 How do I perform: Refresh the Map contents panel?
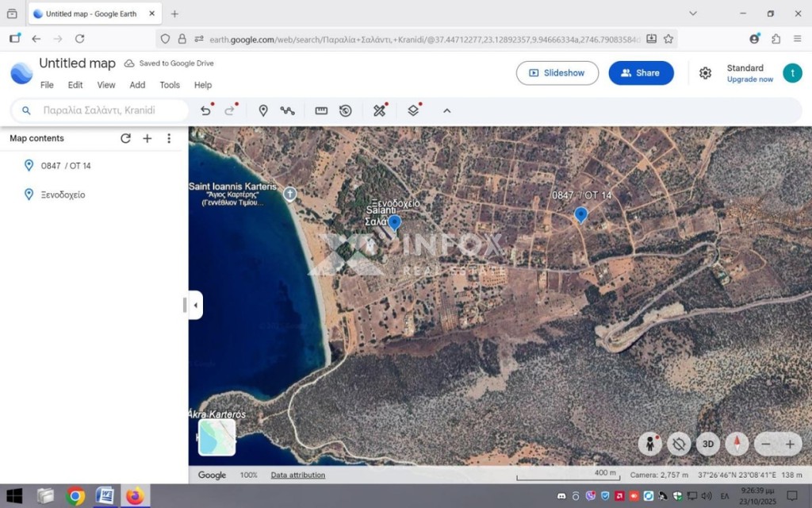(125, 138)
